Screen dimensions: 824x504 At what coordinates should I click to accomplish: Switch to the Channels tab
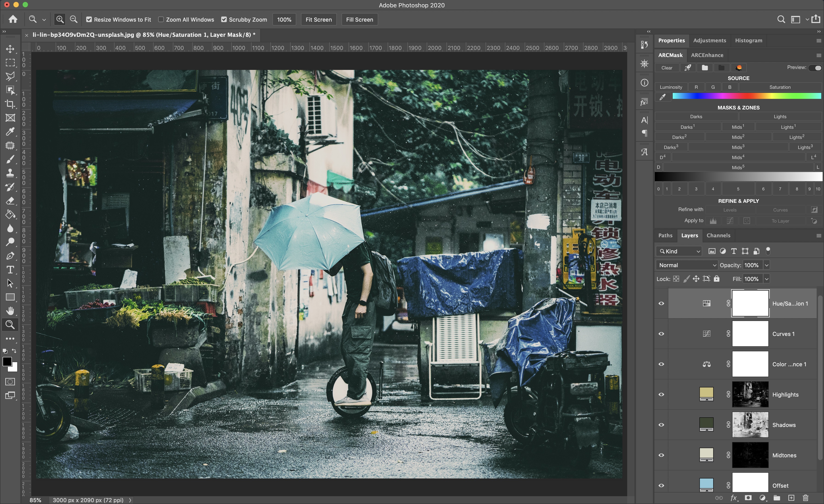point(718,235)
